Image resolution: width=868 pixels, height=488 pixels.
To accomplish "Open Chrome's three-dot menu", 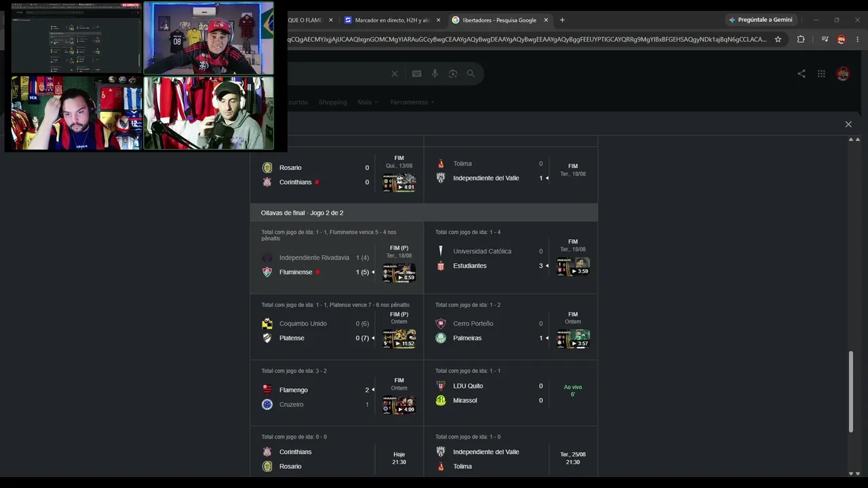I will pos(858,39).
